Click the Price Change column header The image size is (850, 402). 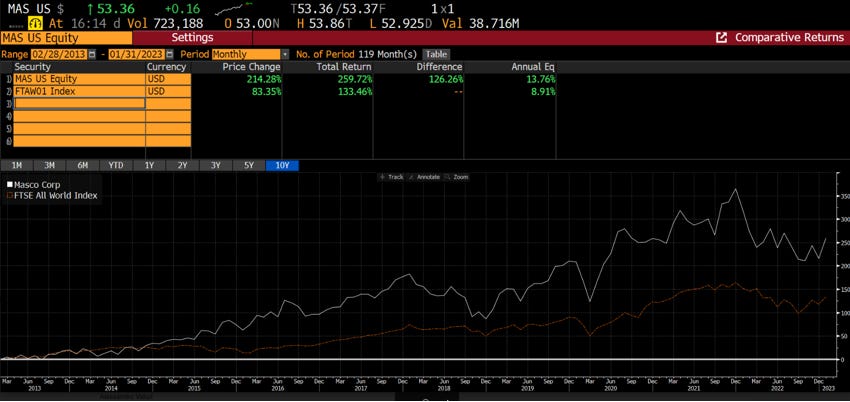[x=252, y=67]
